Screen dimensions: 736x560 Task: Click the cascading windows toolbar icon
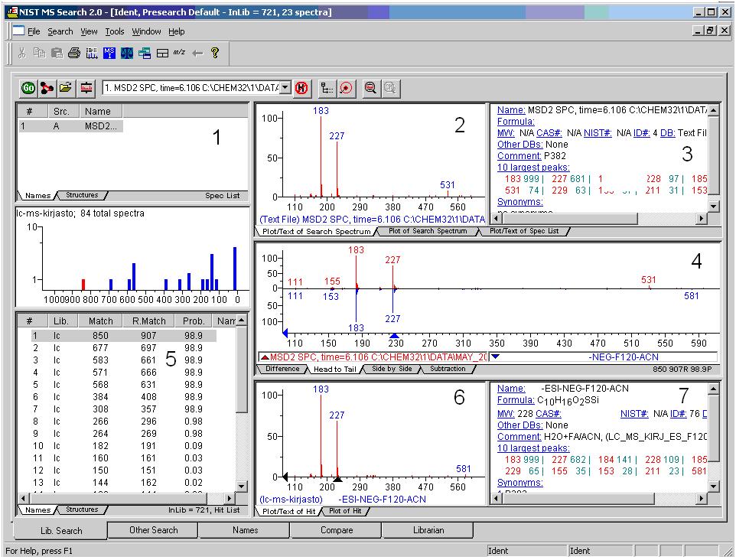[x=145, y=53]
